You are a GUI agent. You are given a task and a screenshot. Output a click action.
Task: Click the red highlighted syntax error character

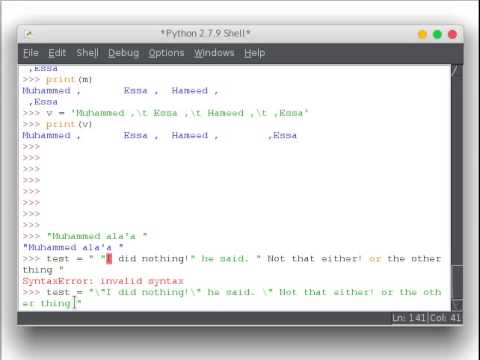coord(109,259)
